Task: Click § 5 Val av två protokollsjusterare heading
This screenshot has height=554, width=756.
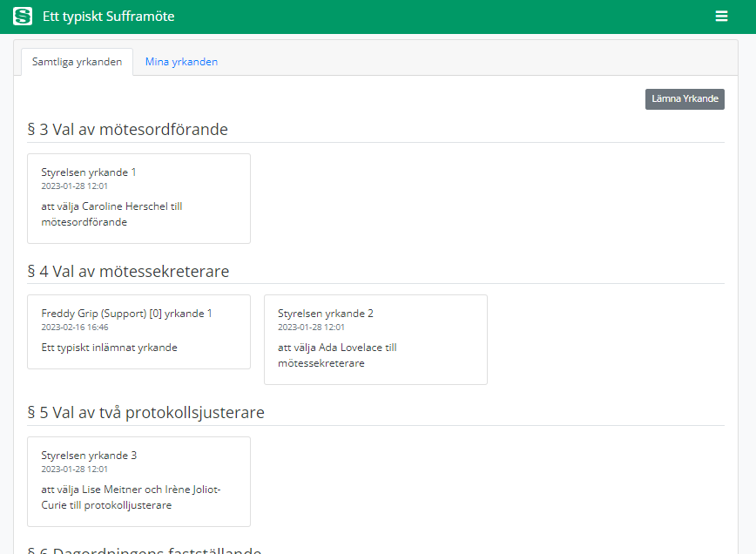Action: pos(145,412)
